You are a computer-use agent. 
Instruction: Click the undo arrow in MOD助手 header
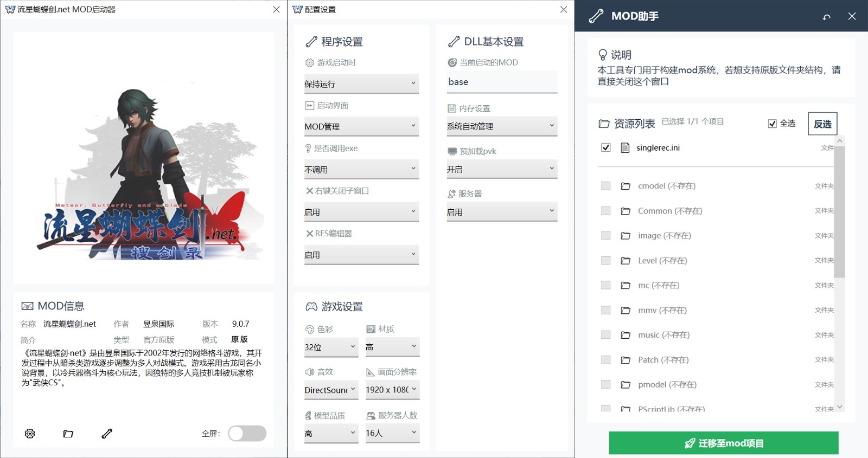[826, 17]
